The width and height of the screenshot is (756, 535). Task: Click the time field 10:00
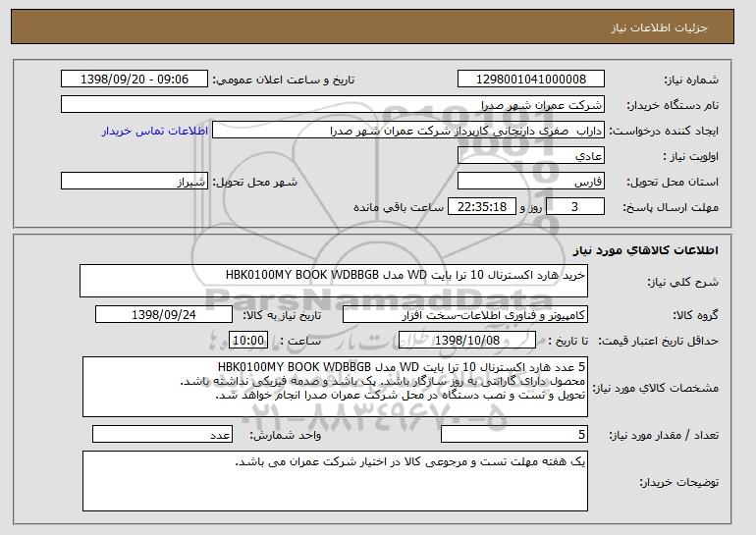248,341
